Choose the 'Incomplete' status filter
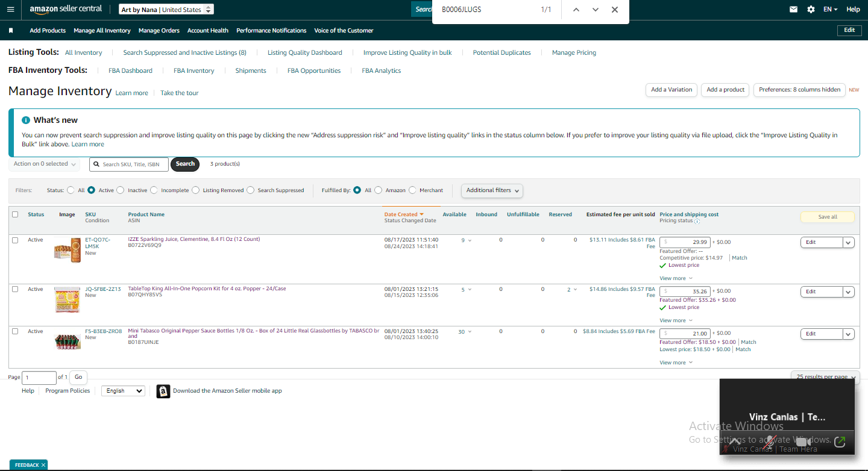 pos(154,190)
